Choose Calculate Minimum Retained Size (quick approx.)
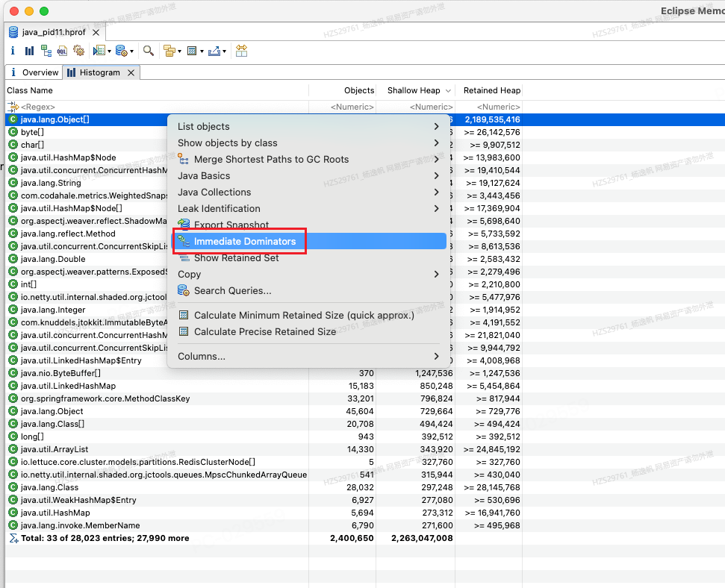Screen dimensions: 725x588 click(308, 315)
